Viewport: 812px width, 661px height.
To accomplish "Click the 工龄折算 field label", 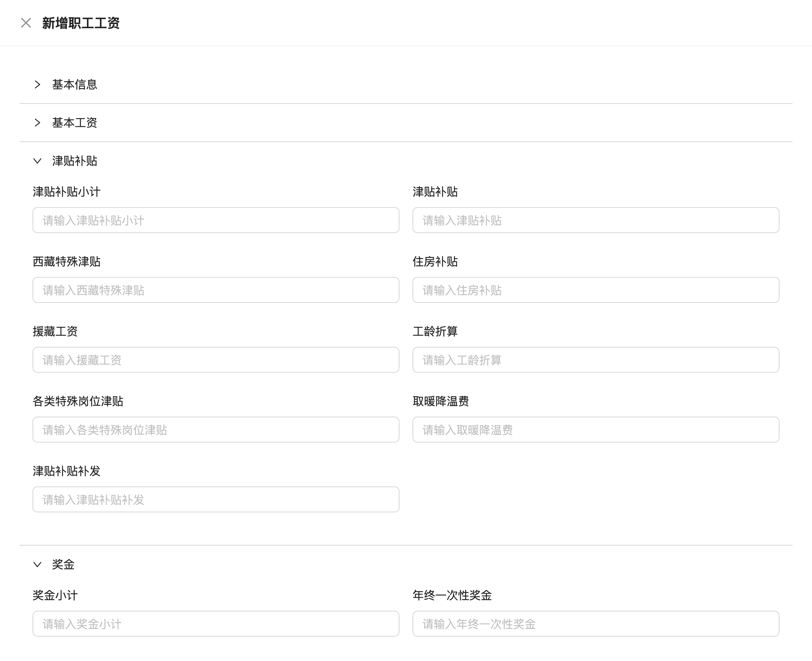I will coord(435,331).
